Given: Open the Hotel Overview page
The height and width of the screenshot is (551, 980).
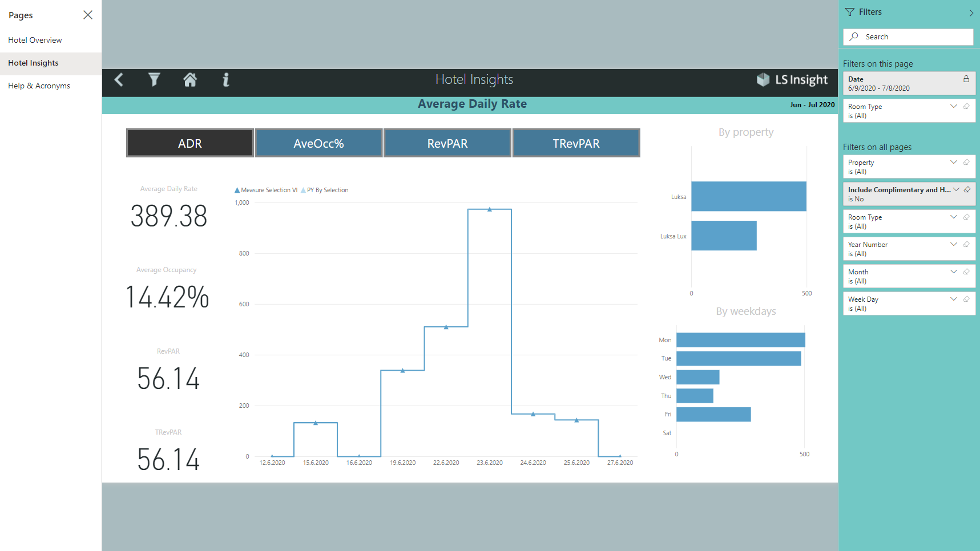Looking at the screenshot, I should click(x=35, y=40).
